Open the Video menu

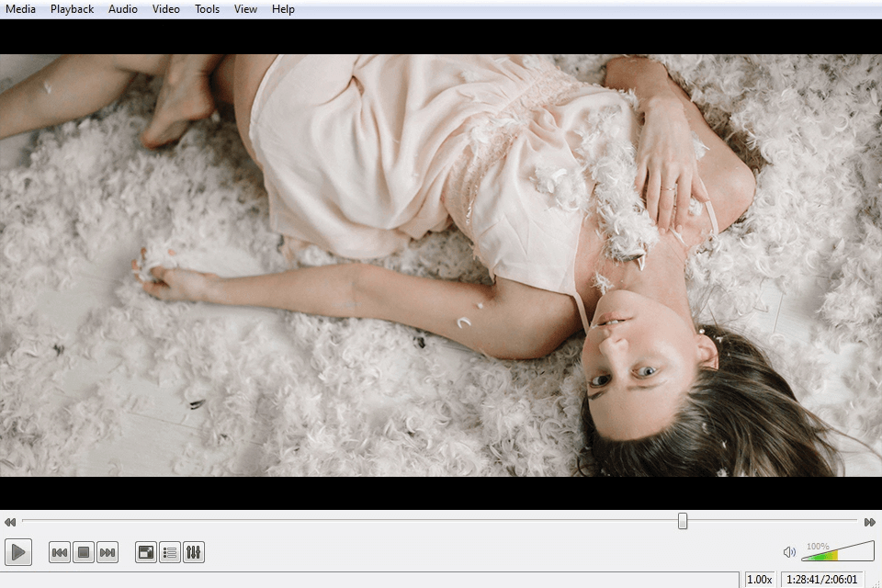(x=166, y=9)
